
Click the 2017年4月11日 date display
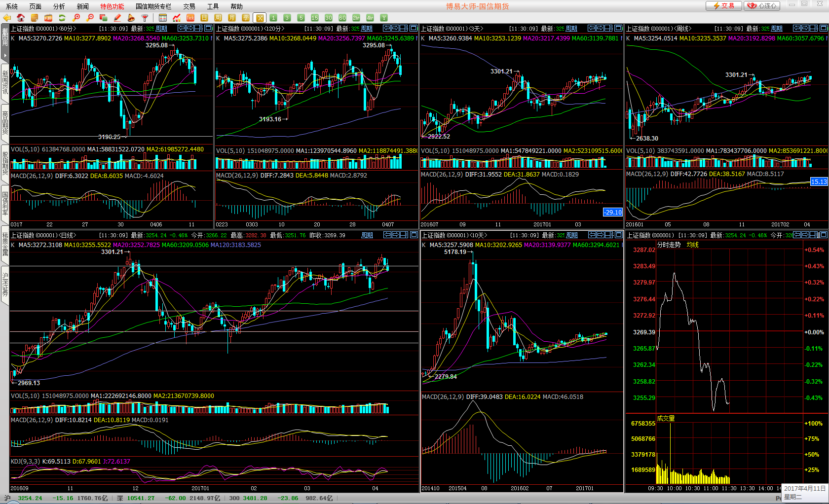pos(805,488)
